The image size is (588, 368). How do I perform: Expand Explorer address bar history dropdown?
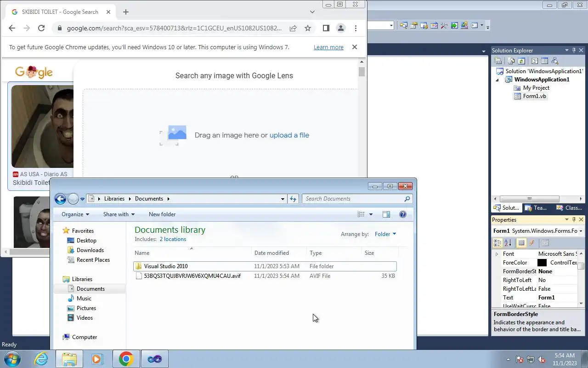click(283, 199)
